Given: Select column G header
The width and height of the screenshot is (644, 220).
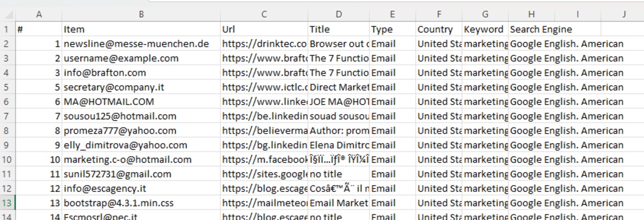Looking at the screenshot, I should tap(485, 14).
